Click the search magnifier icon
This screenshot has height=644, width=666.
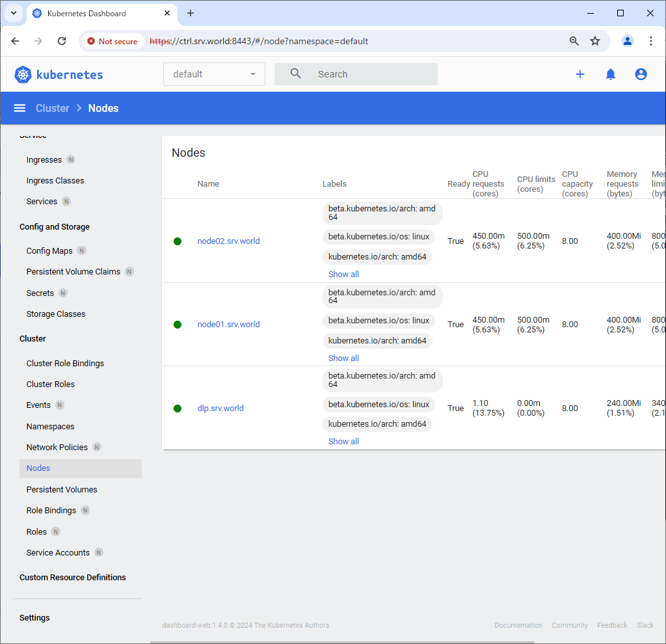296,74
